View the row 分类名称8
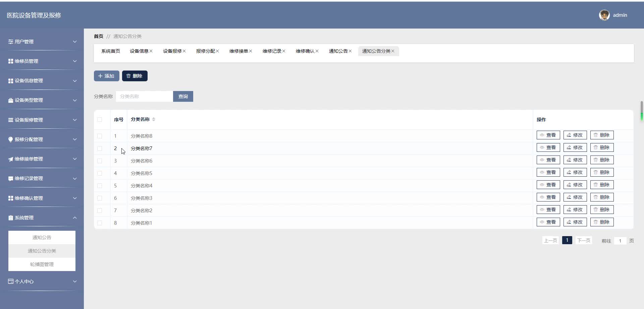 [x=548, y=135]
